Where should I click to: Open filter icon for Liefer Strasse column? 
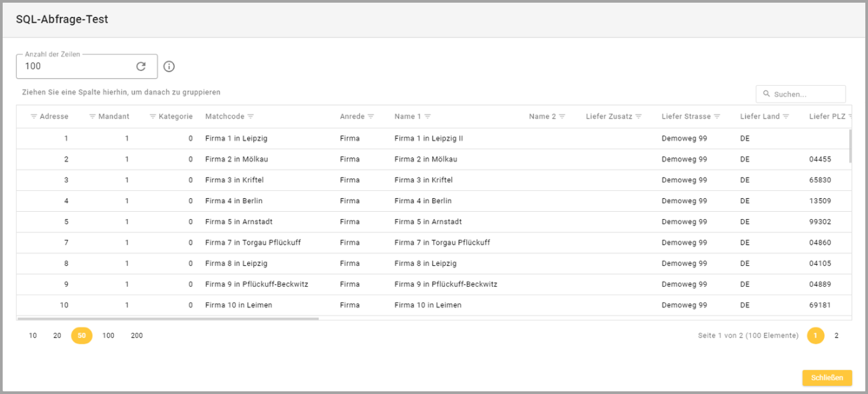click(717, 117)
